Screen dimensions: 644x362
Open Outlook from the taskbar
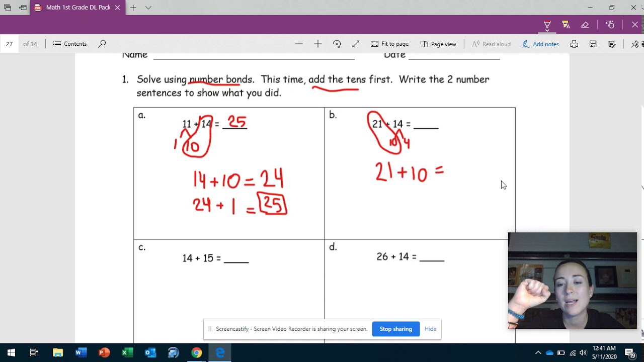click(150, 352)
